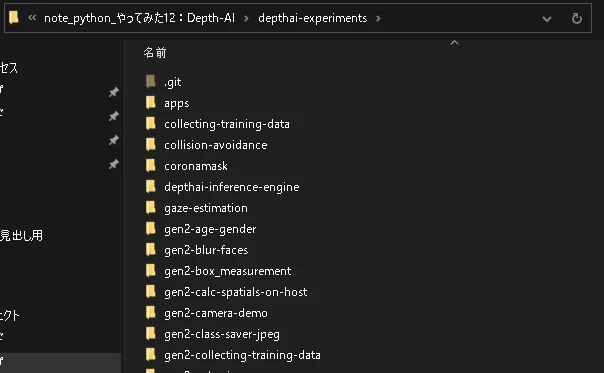Click the address bar folder icon
604x373 pixels.
click(14, 18)
